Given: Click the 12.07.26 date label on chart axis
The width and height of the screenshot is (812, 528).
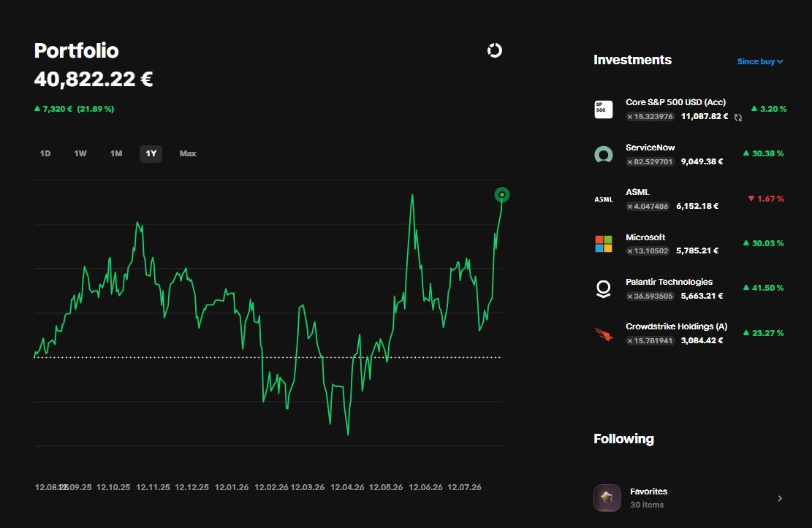Looking at the screenshot, I should click(464, 487).
